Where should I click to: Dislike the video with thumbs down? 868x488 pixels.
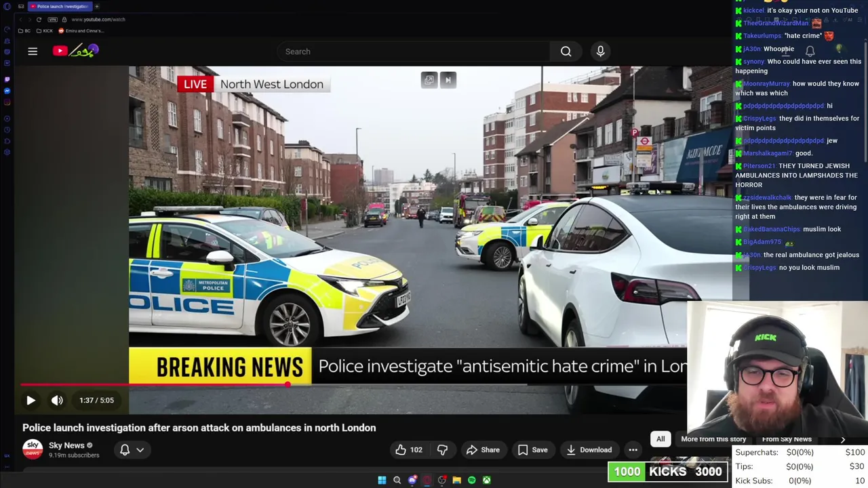tap(442, 450)
